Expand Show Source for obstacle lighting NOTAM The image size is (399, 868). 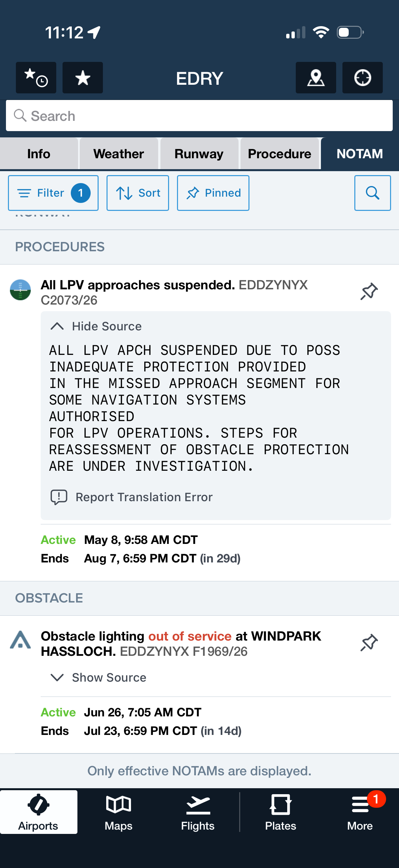(98, 677)
